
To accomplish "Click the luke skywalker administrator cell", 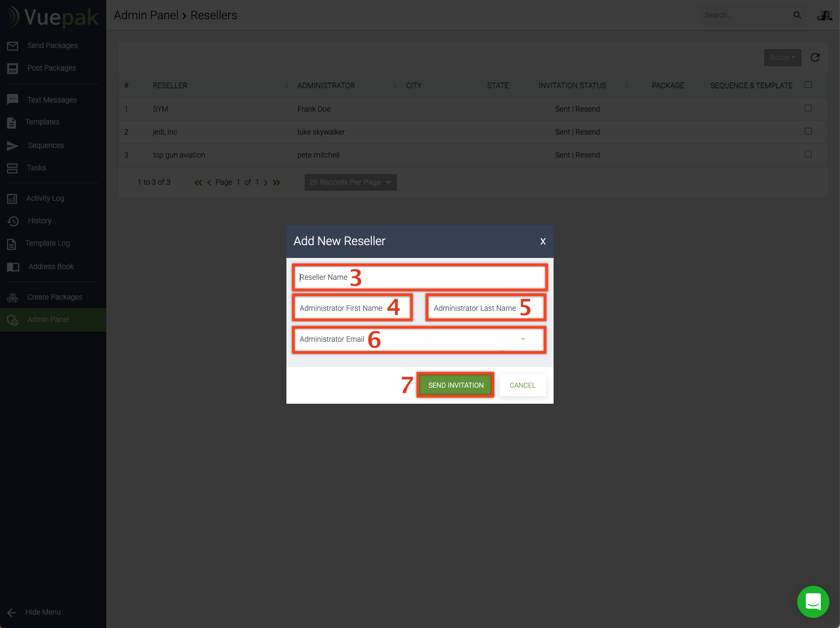I will [321, 132].
